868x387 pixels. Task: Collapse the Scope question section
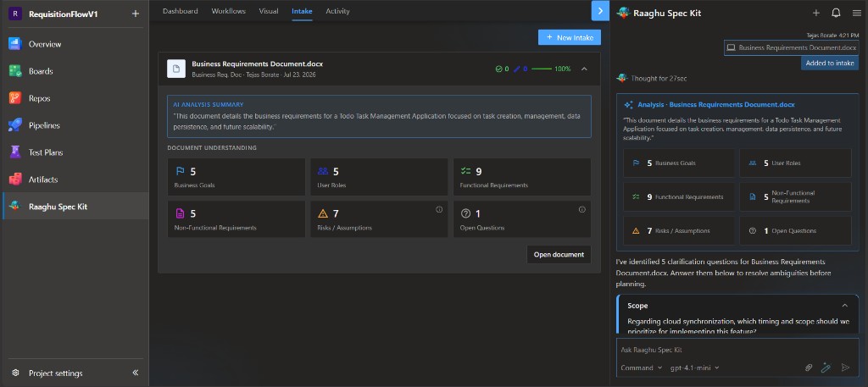[x=845, y=306]
